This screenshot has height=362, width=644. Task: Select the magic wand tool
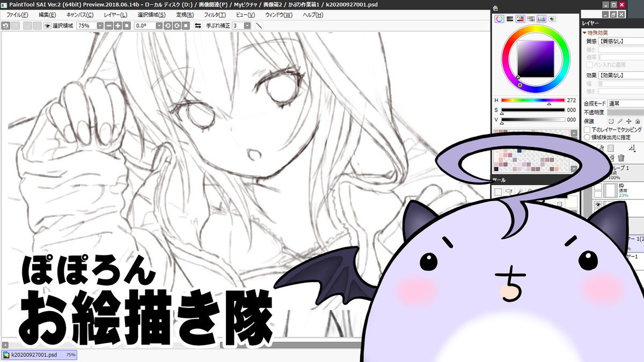[519, 191]
